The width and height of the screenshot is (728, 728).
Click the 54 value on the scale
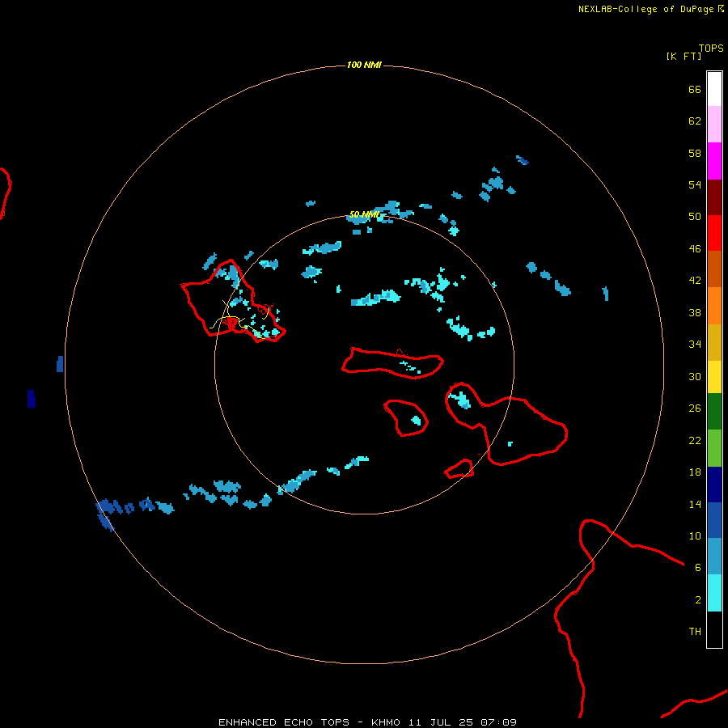coord(695,184)
